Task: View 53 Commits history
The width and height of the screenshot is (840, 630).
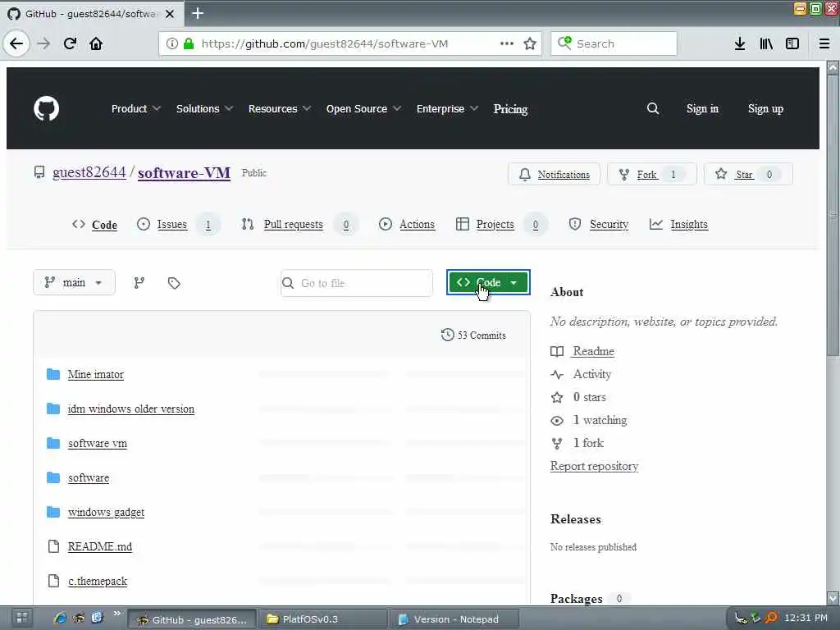Action: pos(473,336)
